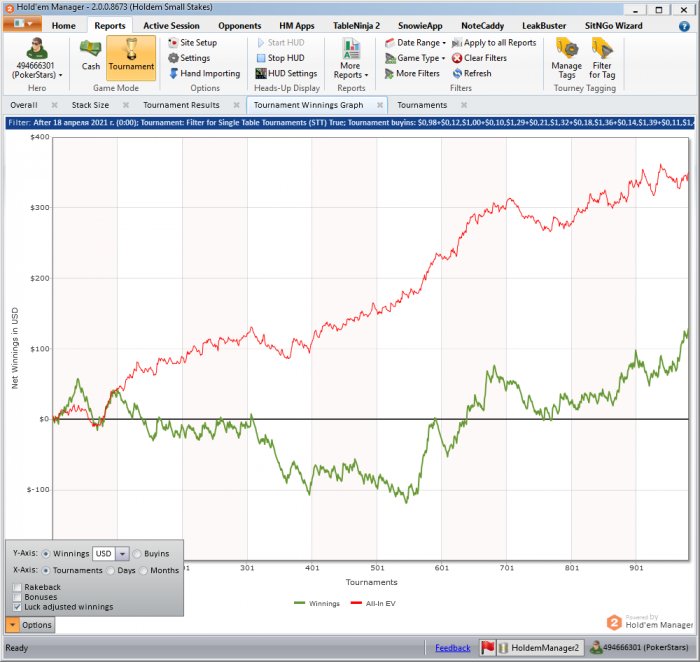
Task: Open the Game Type filter dropdown
Action: point(415,58)
